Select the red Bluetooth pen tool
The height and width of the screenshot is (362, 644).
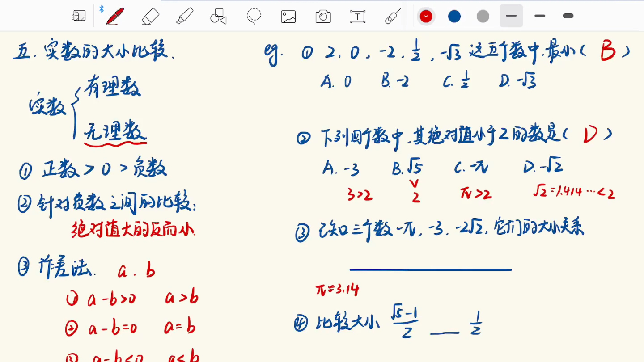coord(114,16)
